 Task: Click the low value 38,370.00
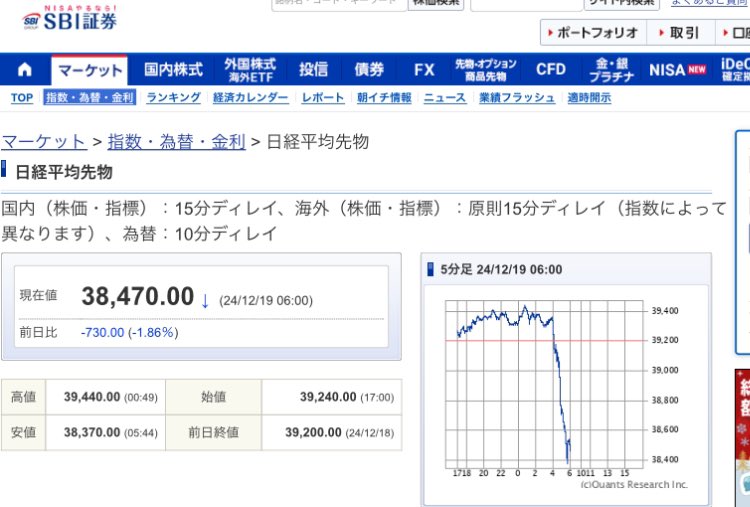[92, 432]
